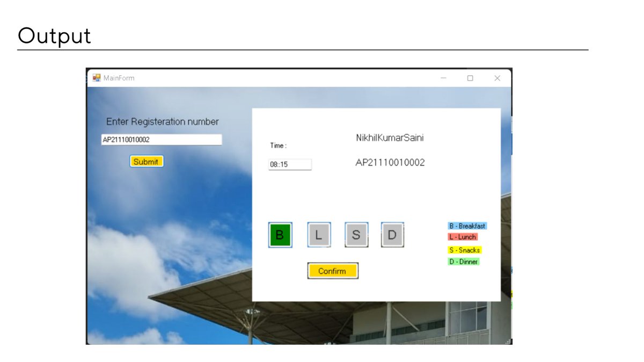Click the yellow S - Snacks legend swatch

pyautogui.click(x=465, y=249)
